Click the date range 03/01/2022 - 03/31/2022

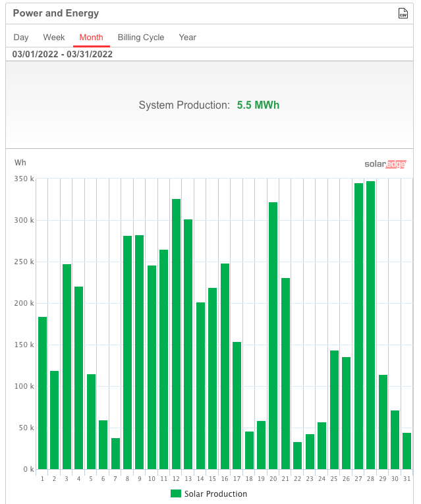click(63, 54)
